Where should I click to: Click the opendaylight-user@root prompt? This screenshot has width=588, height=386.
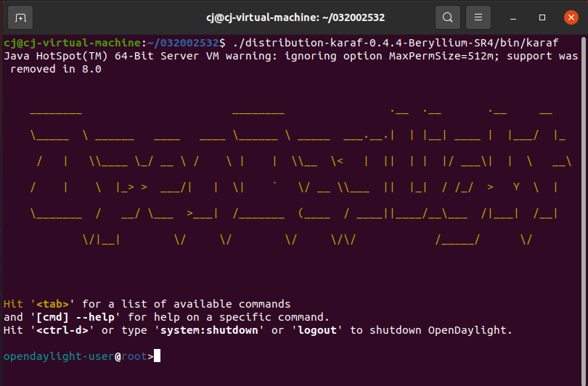[78, 356]
